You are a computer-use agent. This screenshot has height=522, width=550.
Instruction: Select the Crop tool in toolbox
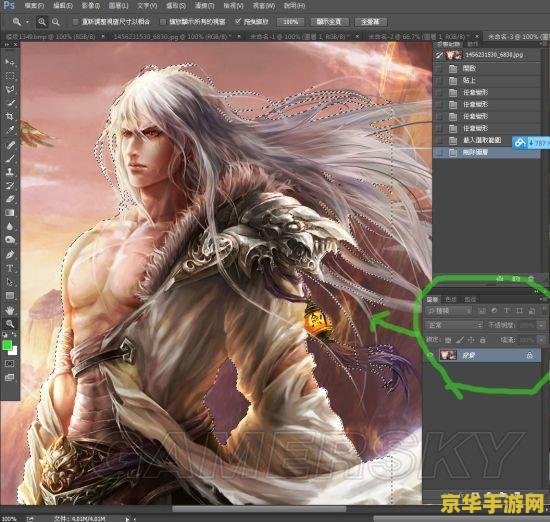(10, 116)
